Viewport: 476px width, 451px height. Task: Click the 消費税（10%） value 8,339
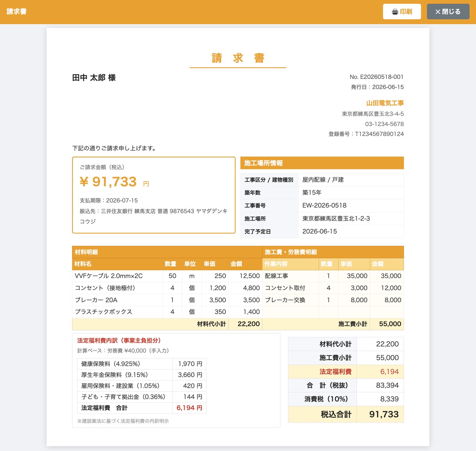pos(389,399)
